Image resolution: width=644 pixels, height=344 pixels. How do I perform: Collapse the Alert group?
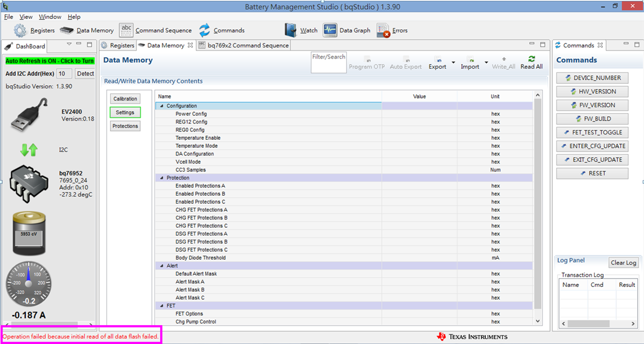(161, 266)
